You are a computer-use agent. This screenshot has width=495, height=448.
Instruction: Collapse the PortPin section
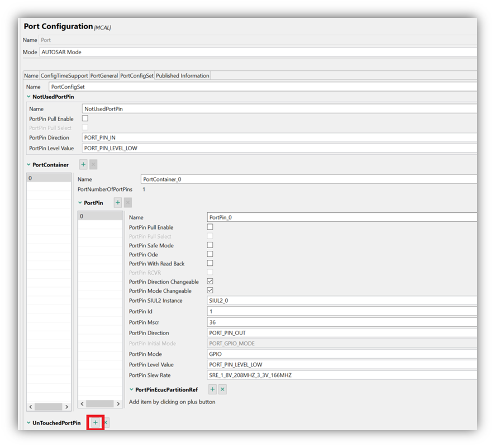tap(80, 203)
